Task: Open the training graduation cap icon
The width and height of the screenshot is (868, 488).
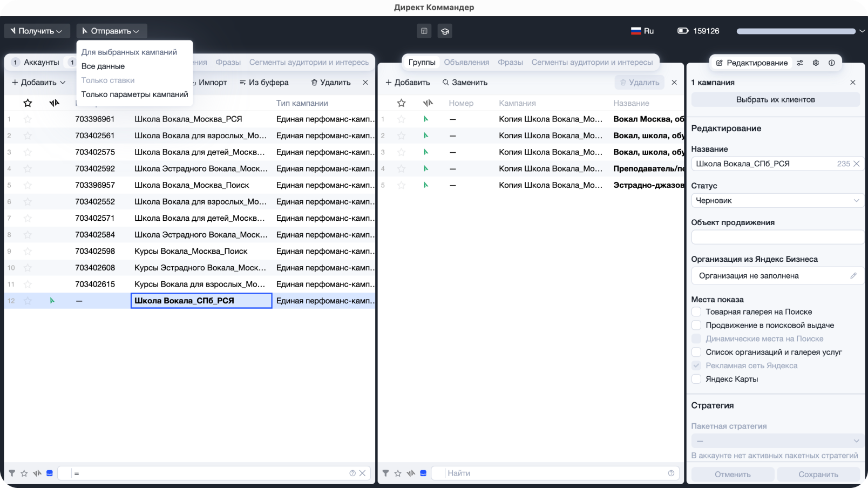Action: pyautogui.click(x=445, y=31)
